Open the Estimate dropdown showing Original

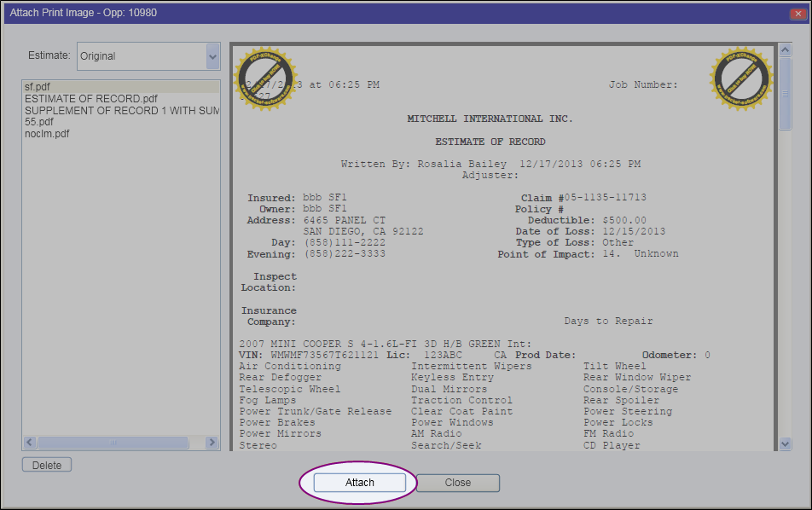click(x=148, y=56)
